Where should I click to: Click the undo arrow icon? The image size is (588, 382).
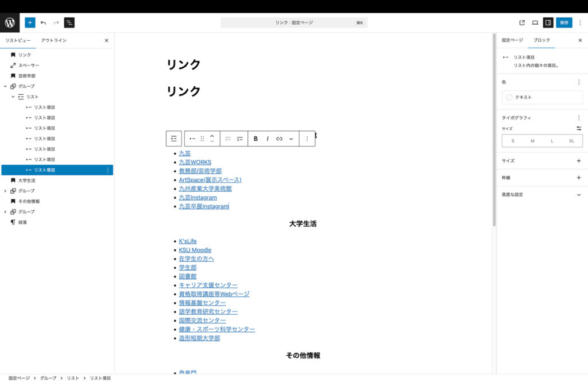click(43, 22)
